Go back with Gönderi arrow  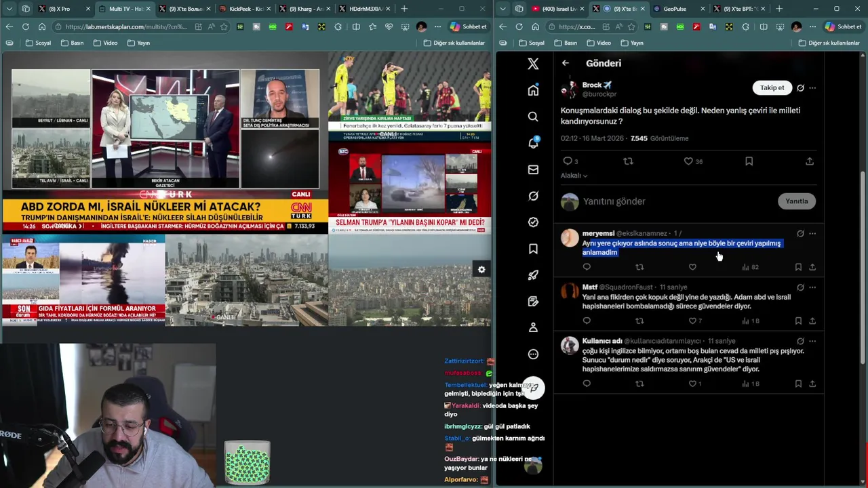tap(566, 63)
